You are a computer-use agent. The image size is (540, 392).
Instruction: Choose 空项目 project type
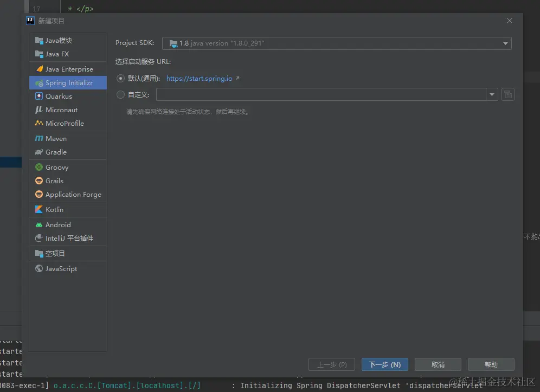coord(68,254)
